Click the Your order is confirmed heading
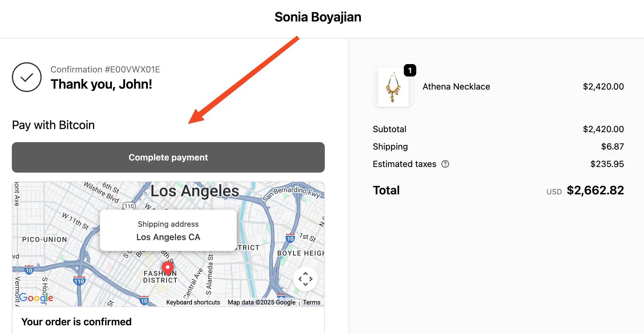Screen dimensions: 644x334 [x=76, y=322]
